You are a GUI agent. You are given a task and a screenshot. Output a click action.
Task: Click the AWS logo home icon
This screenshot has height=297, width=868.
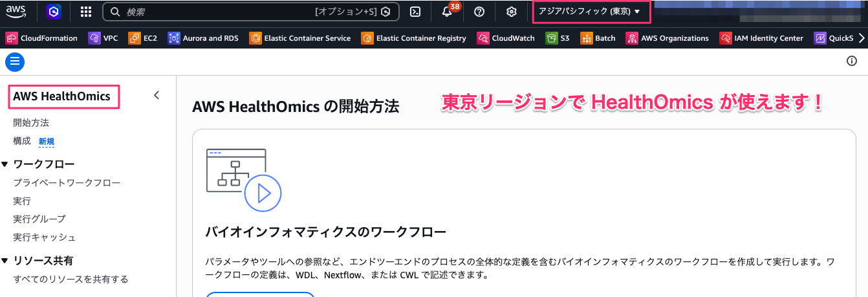(x=16, y=12)
